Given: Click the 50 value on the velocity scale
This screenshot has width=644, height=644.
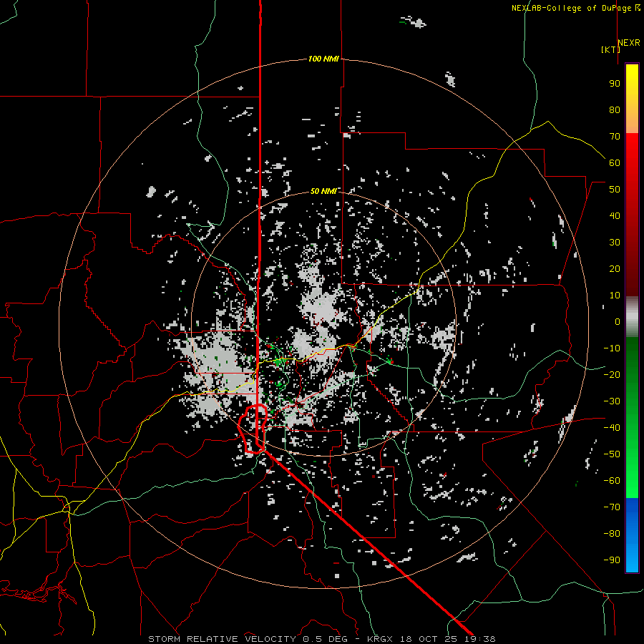Looking at the screenshot, I should pyautogui.click(x=615, y=190).
